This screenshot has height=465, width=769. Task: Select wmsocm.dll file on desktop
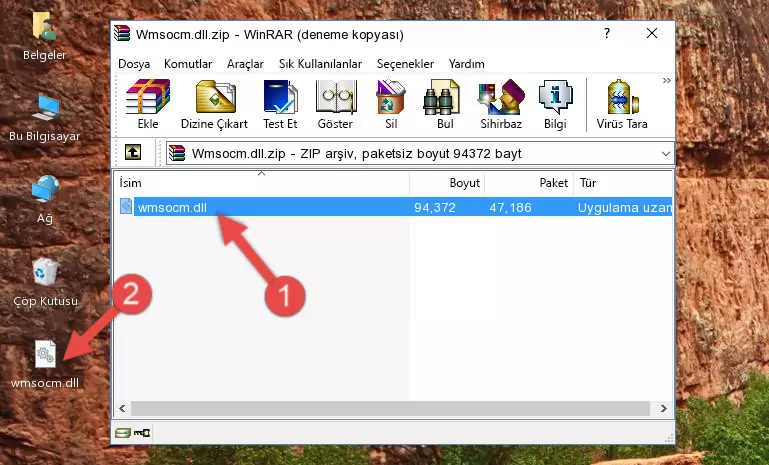tap(45, 364)
